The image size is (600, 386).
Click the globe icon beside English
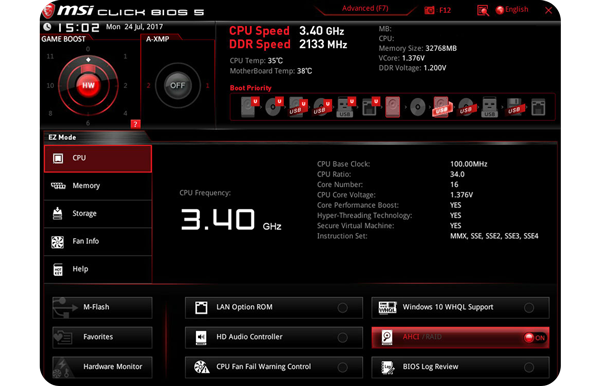click(x=499, y=10)
